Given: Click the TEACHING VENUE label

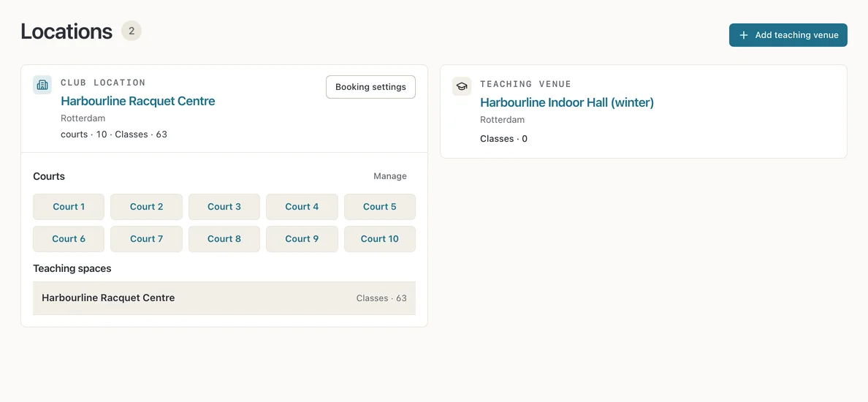Looking at the screenshot, I should [x=525, y=84].
